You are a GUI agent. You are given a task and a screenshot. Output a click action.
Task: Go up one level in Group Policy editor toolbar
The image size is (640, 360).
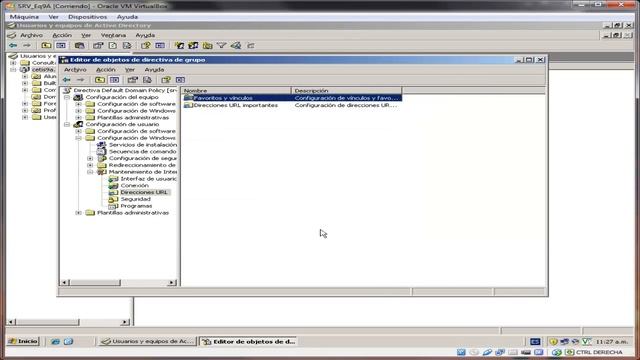100,80
